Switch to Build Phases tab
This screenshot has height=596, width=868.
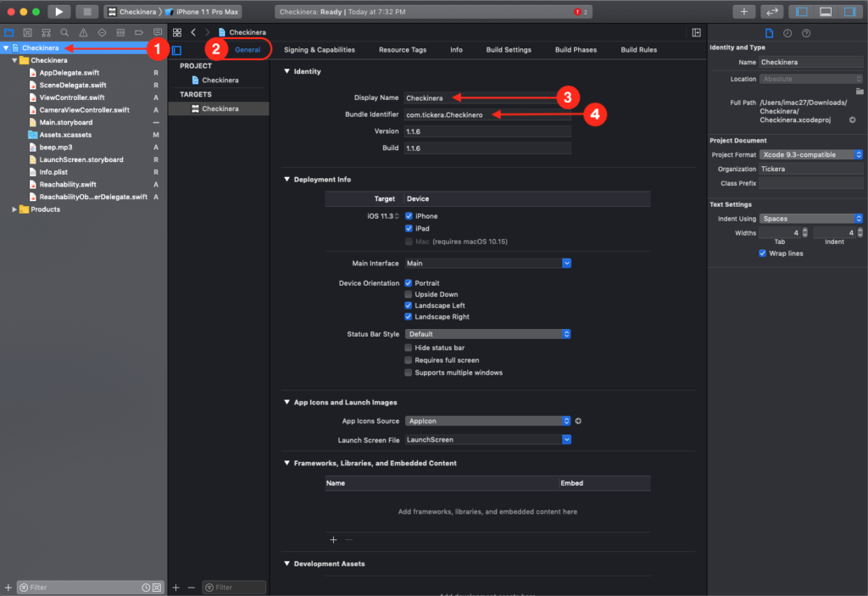pyautogui.click(x=576, y=50)
